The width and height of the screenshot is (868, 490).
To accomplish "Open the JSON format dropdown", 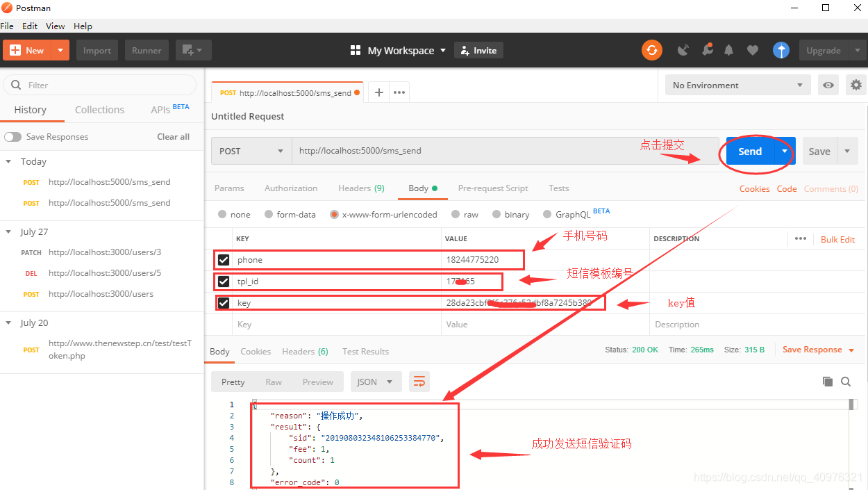I will coord(376,382).
